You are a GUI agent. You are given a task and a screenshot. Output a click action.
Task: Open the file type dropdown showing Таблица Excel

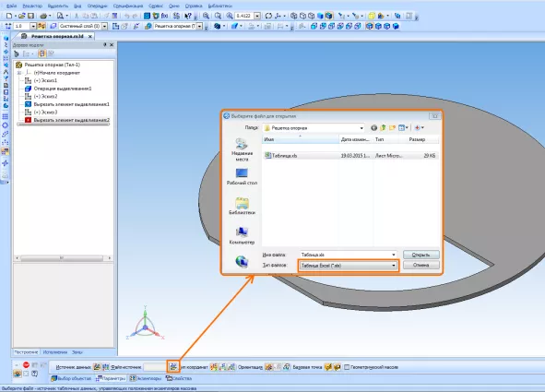coord(349,266)
